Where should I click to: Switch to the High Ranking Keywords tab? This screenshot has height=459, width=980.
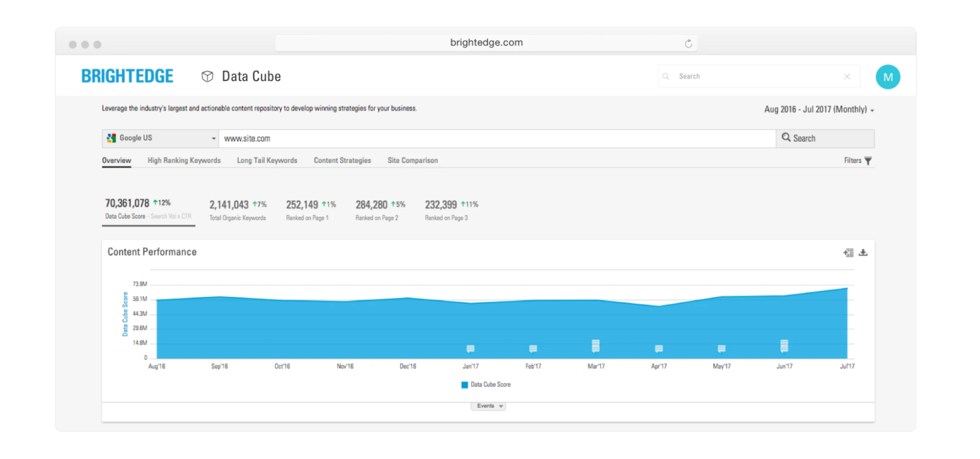click(x=184, y=160)
